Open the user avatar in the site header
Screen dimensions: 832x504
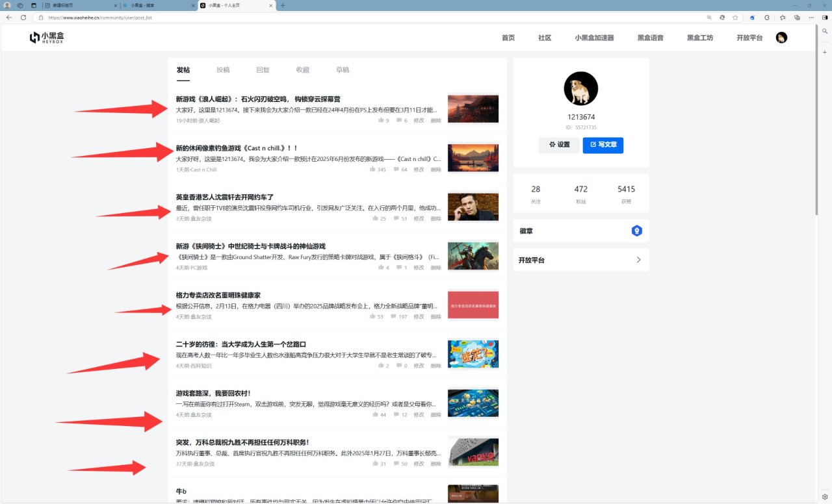tap(781, 38)
